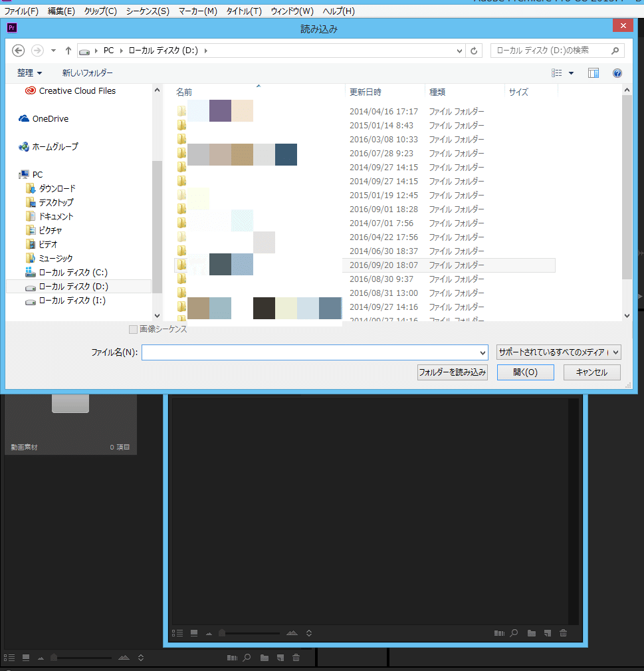644x671 pixels.
Task: Open the recent locations dropdown arrow
Action: point(53,51)
